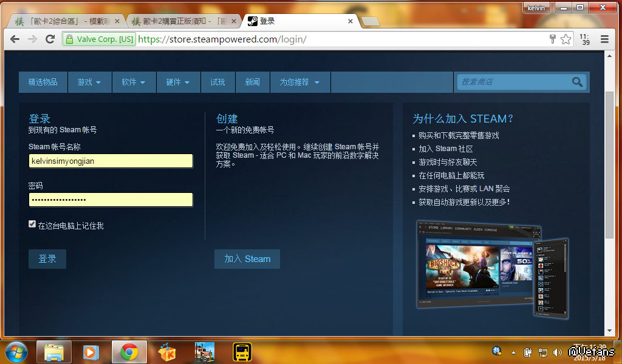Expand the 为您推荐 dropdown menu
622x364 pixels.
click(x=300, y=82)
